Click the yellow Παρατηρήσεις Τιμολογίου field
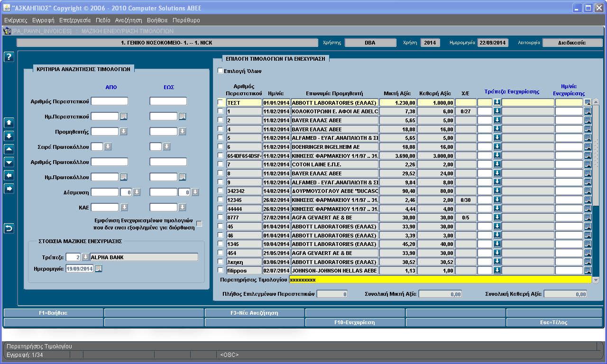The image size is (607, 364). (440, 280)
